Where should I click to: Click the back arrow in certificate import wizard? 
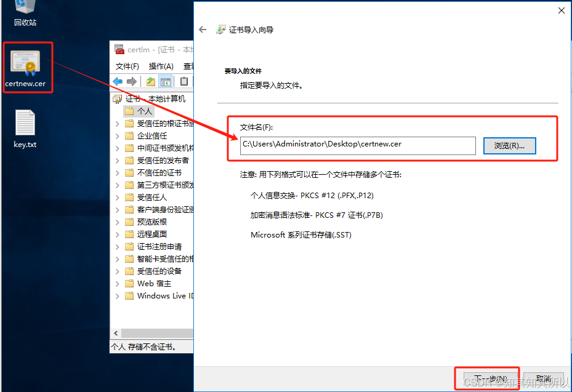203,30
